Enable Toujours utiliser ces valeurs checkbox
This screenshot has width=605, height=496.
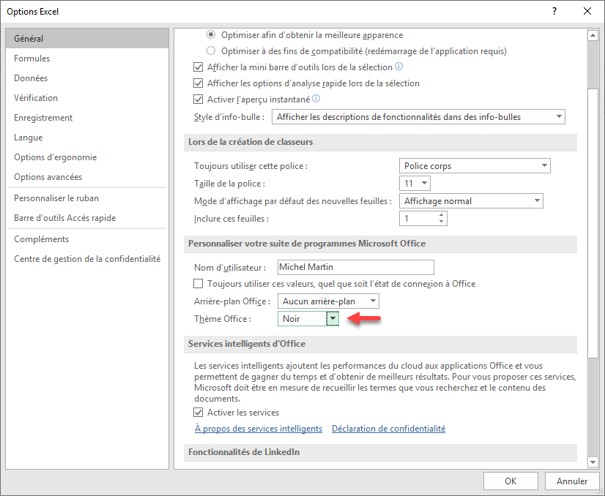pos(197,284)
